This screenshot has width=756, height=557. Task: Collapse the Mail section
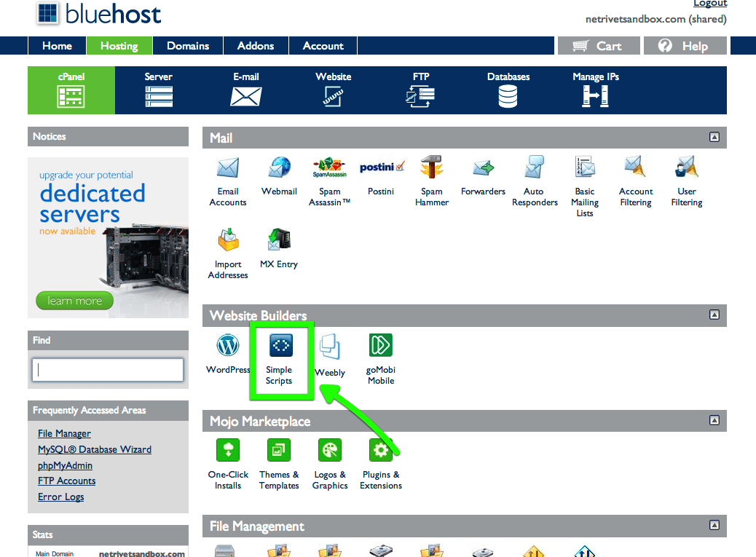714,138
